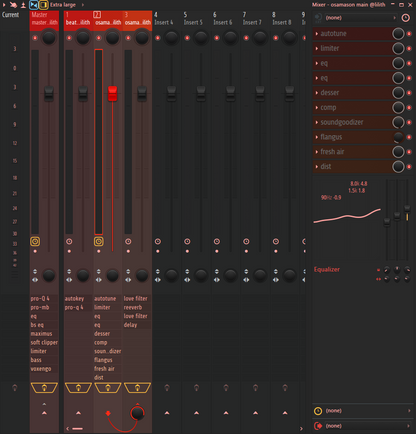This screenshot has height=434, width=416.
Task: Disable the autotune slot via its LED
Action: pos(409,34)
